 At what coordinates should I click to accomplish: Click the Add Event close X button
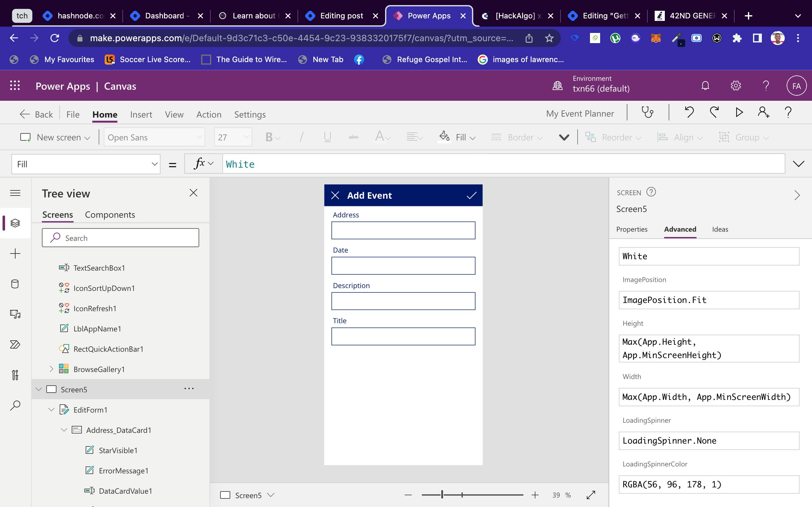[335, 195]
